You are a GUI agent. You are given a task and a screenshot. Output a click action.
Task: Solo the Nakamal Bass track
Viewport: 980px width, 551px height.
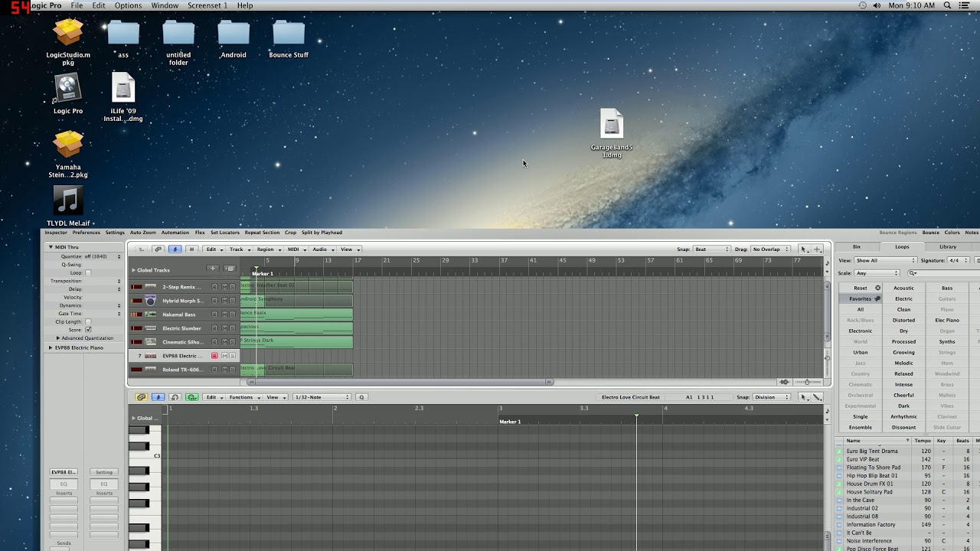point(233,315)
